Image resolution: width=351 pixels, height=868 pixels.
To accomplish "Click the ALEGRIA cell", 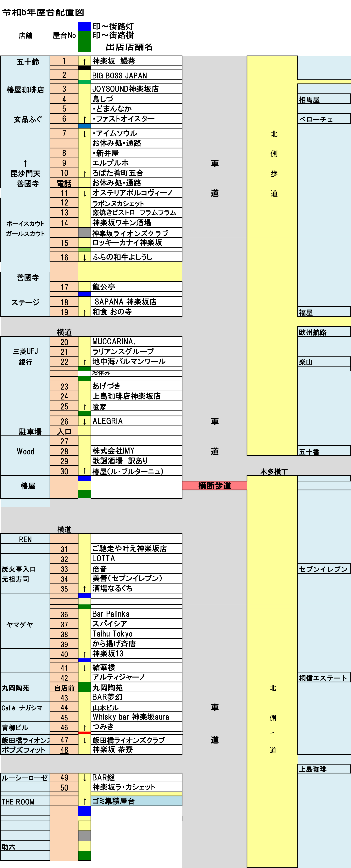I will (136, 421).
